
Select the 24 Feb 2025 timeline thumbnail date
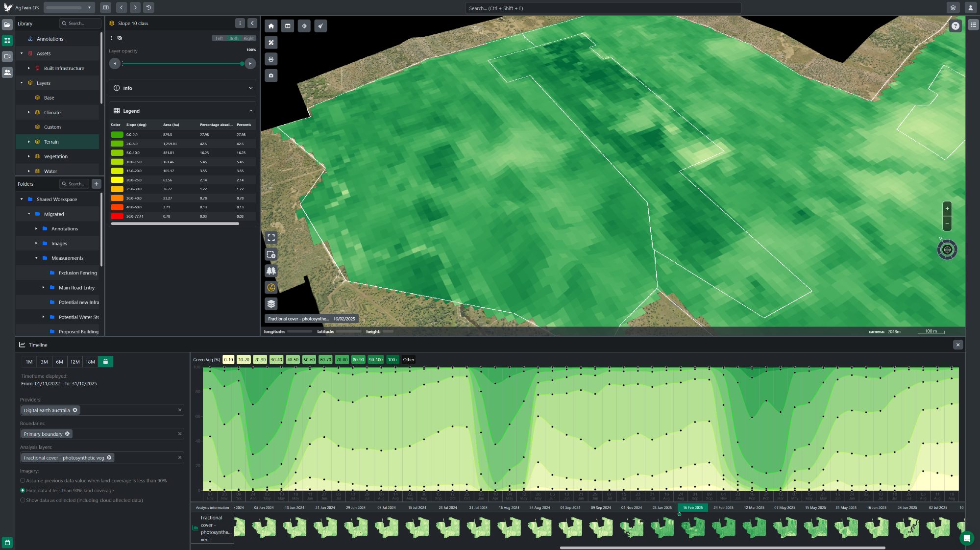pyautogui.click(x=723, y=508)
